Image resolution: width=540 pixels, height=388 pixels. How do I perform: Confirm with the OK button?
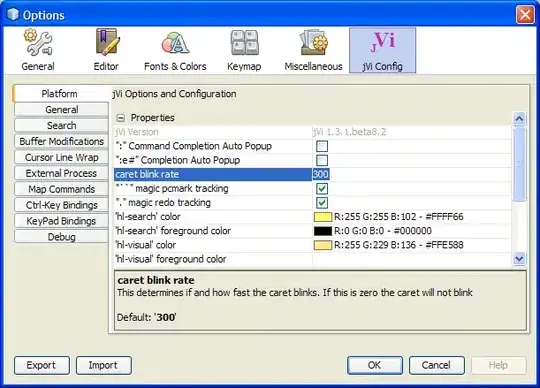375,365
